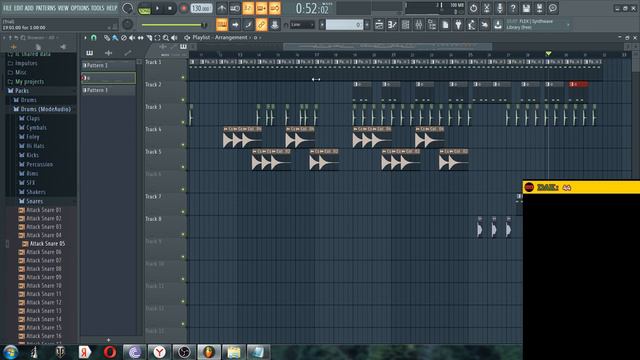Mute Track 5 using its green light

[x=183, y=167]
